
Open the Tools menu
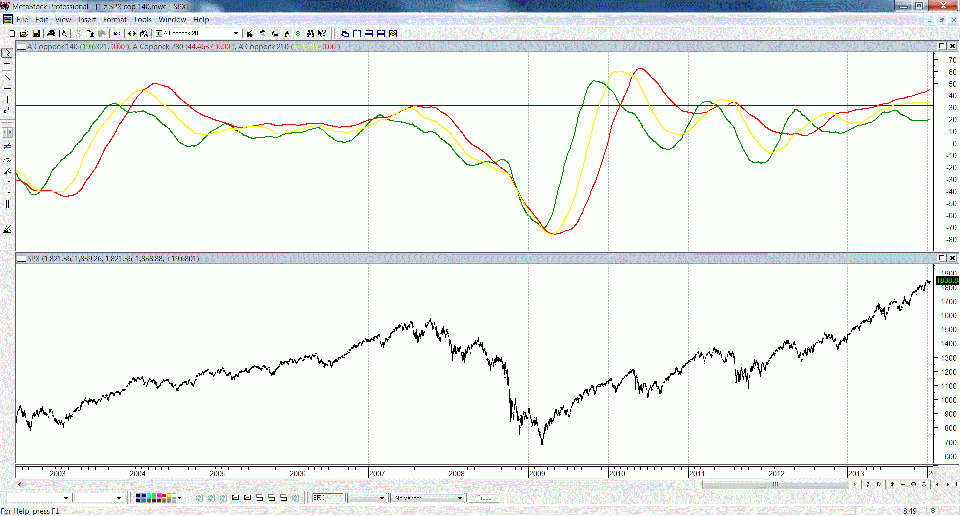pyautogui.click(x=143, y=19)
